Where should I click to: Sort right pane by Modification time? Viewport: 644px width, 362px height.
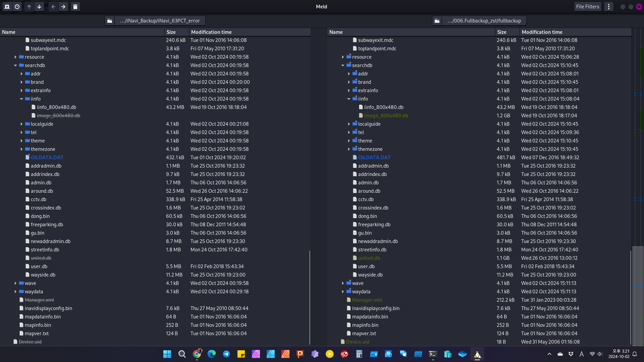pos(542,32)
